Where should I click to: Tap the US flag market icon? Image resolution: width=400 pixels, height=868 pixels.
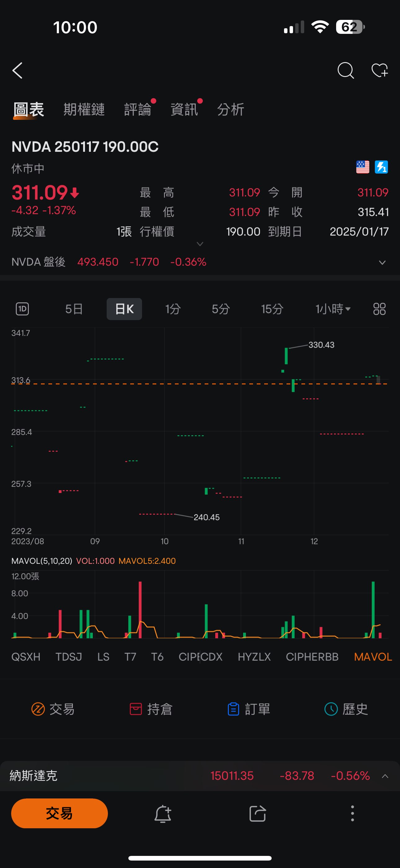(x=362, y=167)
